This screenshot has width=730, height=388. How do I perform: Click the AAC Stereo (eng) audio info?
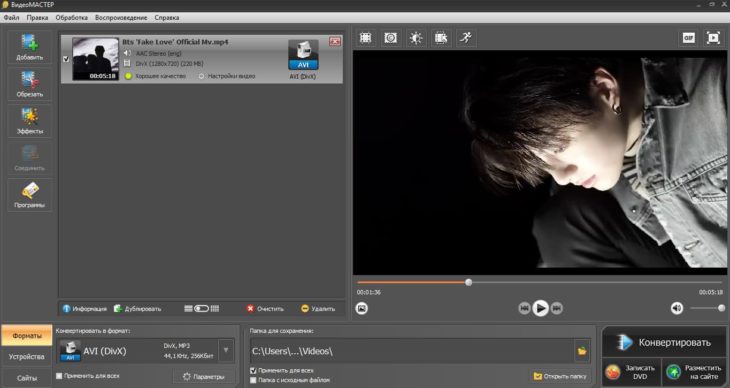point(158,54)
